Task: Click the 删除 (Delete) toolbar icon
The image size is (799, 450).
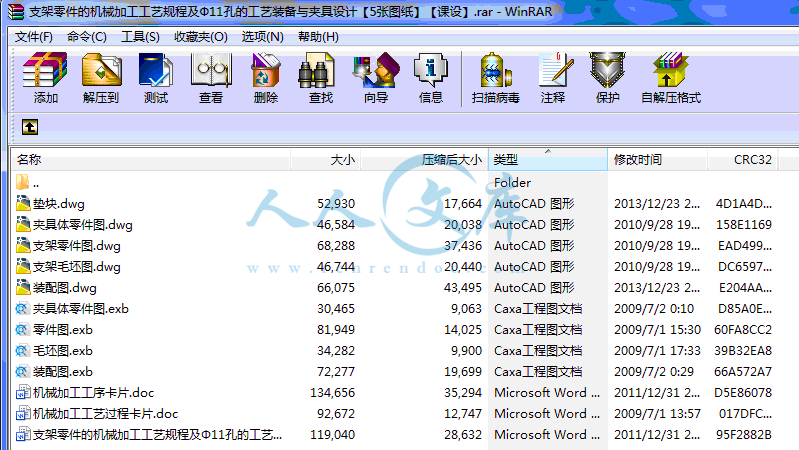Action: [265, 70]
